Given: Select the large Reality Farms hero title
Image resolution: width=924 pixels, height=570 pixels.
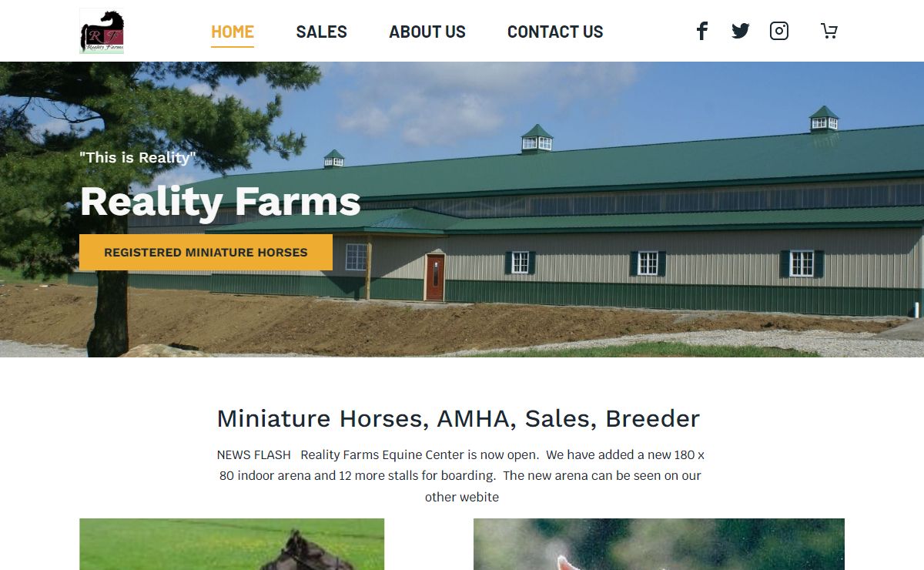Looking at the screenshot, I should [x=220, y=201].
